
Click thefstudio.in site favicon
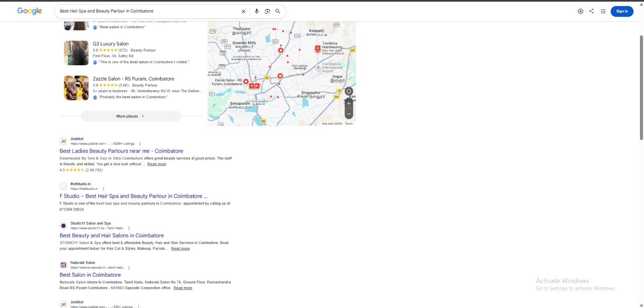pyautogui.click(x=63, y=186)
